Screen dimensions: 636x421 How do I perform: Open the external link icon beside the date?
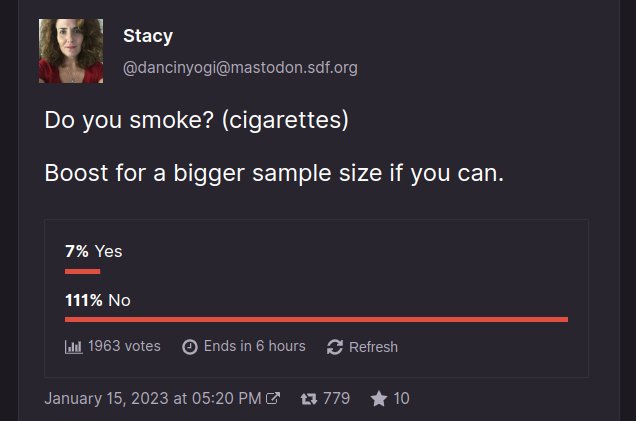[273, 398]
